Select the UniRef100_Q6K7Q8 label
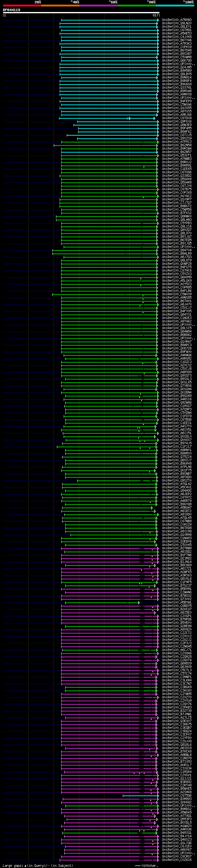The image size is (197, 868). 176,61
